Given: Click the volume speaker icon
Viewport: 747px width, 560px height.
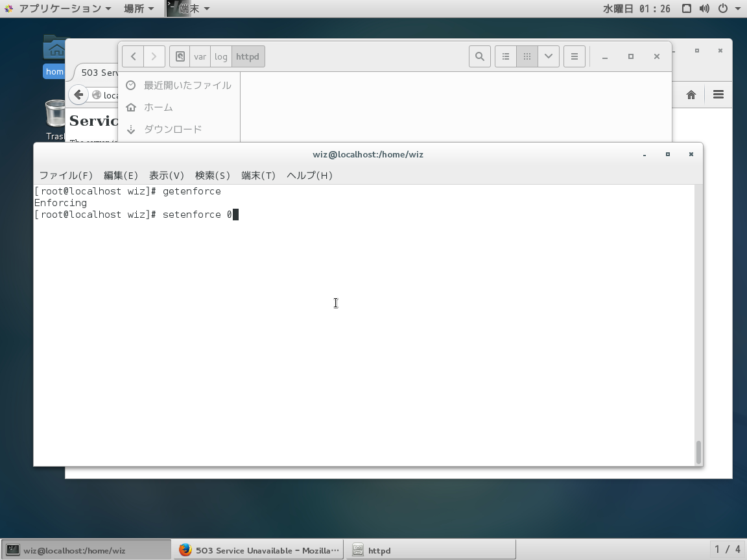Looking at the screenshot, I should point(704,8).
